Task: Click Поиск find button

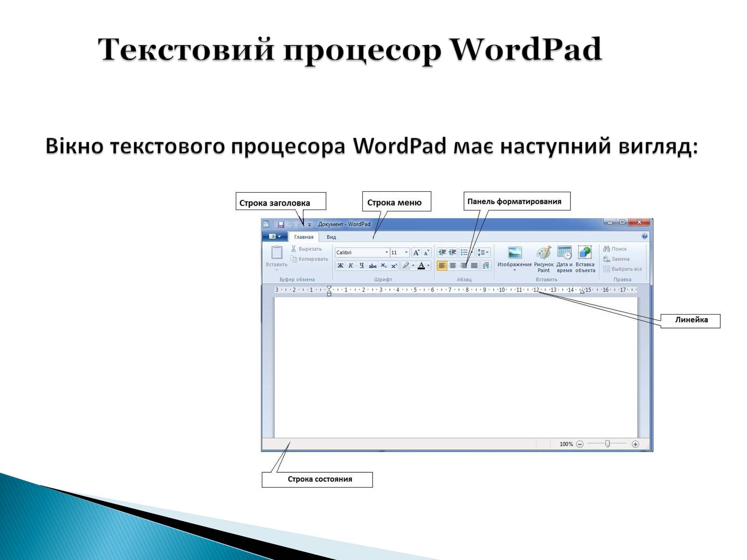Action: pyautogui.click(x=615, y=249)
